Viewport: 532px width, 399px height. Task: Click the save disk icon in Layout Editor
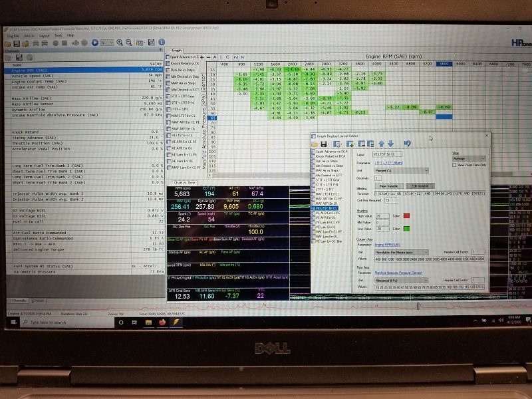tap(324, 144)
